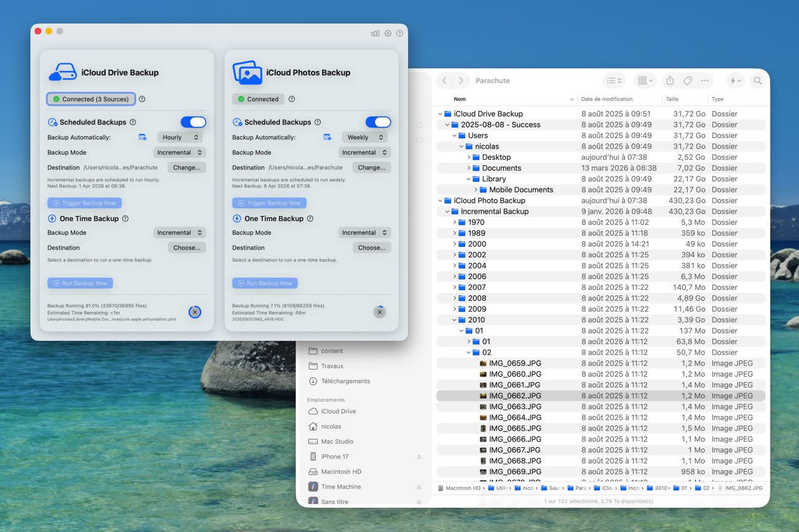The height and width of the screenshot is (532, 799).
Task: Open the Weekly frequency dropdown
Action: [364, 138]
